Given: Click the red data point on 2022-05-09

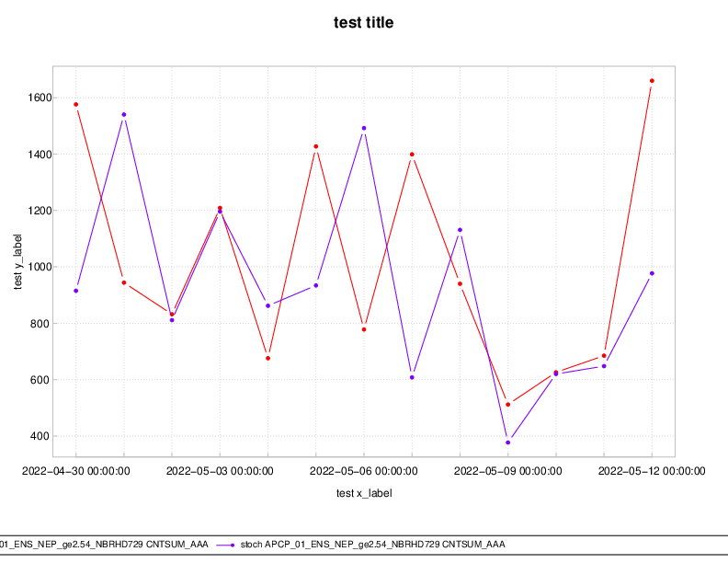Looking at the screenshot, I should 507,404.
